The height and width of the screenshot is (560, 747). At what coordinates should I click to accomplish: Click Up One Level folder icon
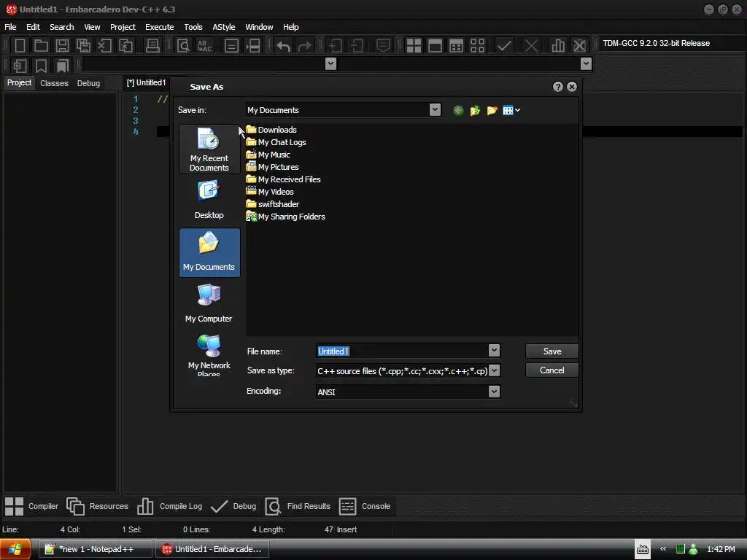pos(475,111)
